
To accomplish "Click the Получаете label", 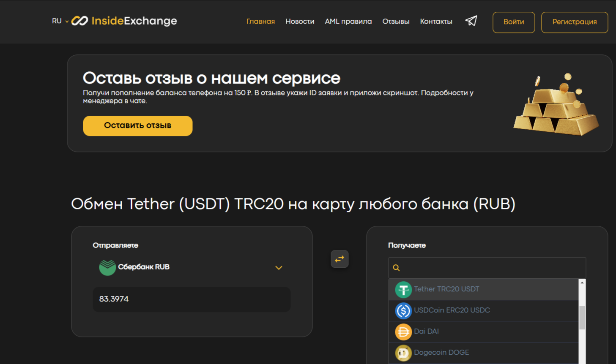I will click(x=407, y=245).
